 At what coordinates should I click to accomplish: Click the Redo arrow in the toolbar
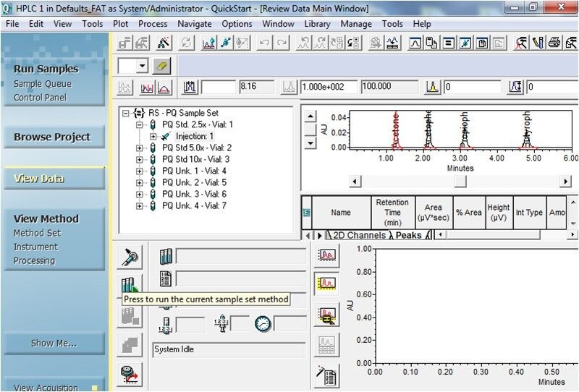(x=282, y=43)
